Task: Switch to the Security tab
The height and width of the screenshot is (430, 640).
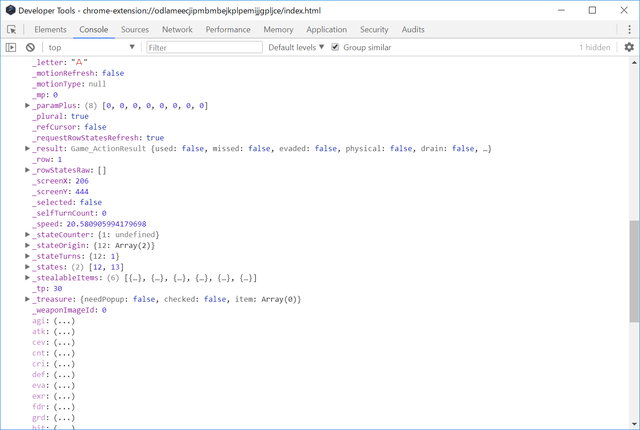Action: tap(374, 29)
